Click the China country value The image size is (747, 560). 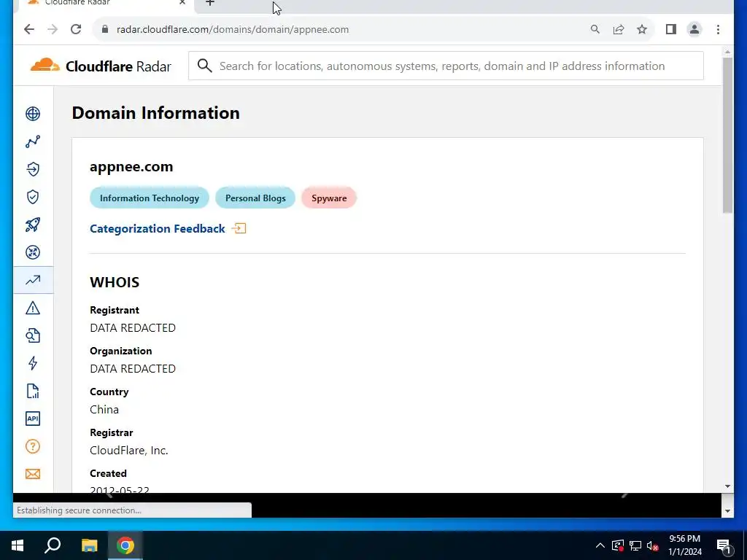[104, 410]
